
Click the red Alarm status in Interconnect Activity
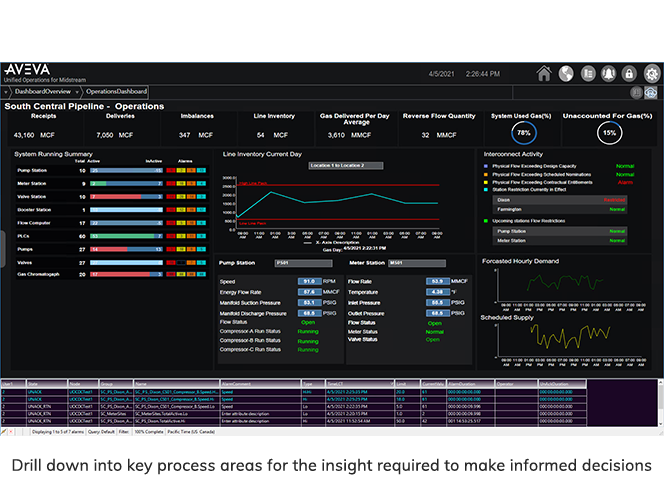tap(625, 182)
